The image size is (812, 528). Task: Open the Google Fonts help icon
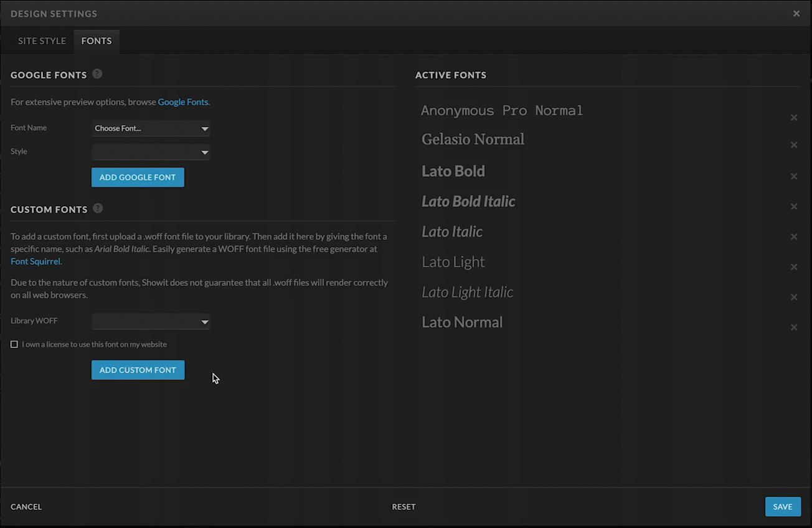(x=97, y=73)
